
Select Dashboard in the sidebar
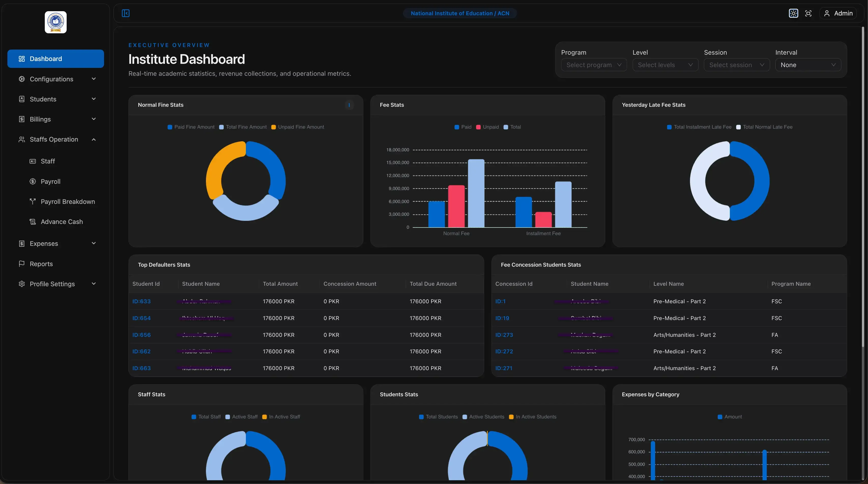pyautogui.click(x=56, y=59)
